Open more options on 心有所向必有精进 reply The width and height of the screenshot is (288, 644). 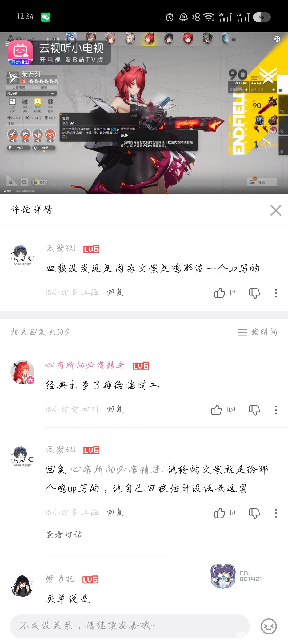coord(276,410)
